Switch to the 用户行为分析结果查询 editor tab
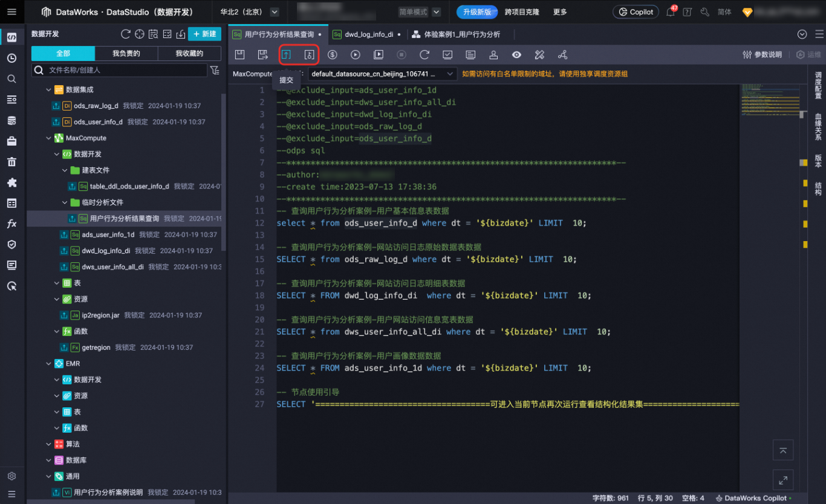The height and width of the screenshot is (504, 826). click(x=279, y=34)
